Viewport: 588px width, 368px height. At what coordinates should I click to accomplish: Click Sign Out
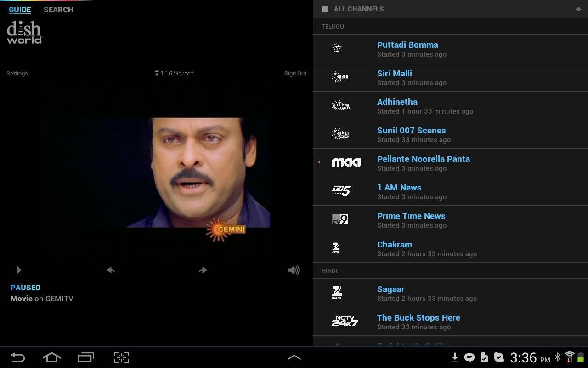[295, 74]
